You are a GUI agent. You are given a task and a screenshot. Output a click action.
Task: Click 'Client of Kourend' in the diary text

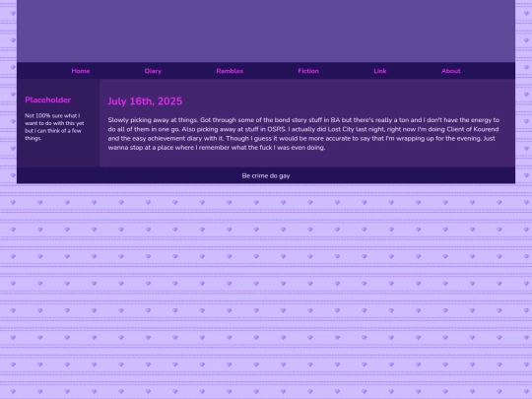(472, 129)
